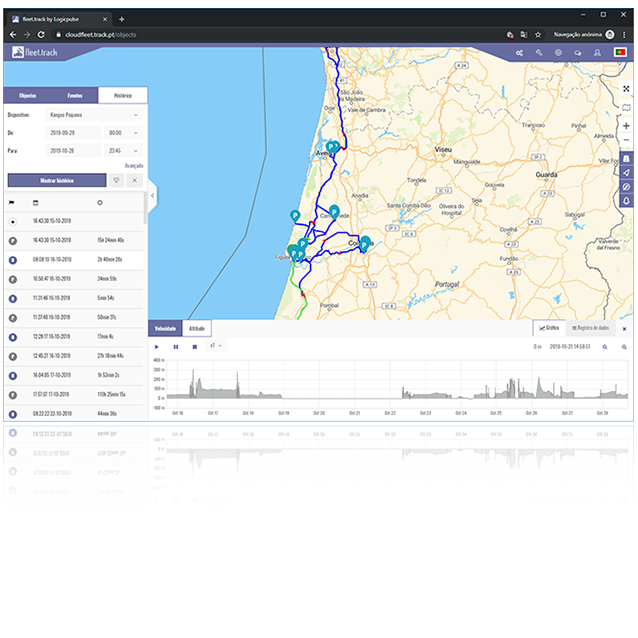Screen dimensions: 638x638
Task: Open the user account icon
Action: [597, 53]
